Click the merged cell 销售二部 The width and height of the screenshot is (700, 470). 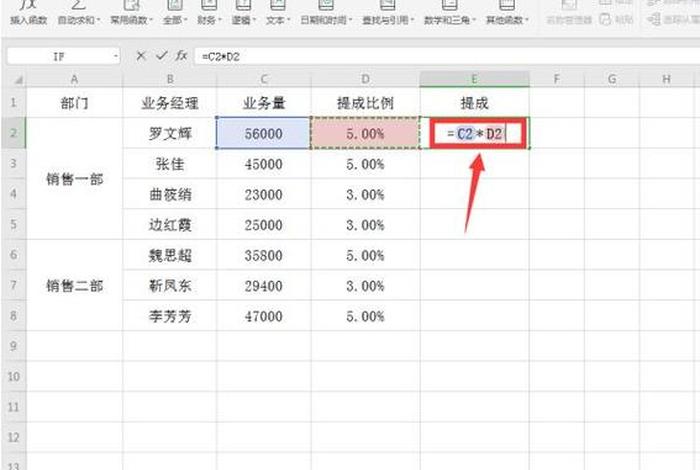75,285
